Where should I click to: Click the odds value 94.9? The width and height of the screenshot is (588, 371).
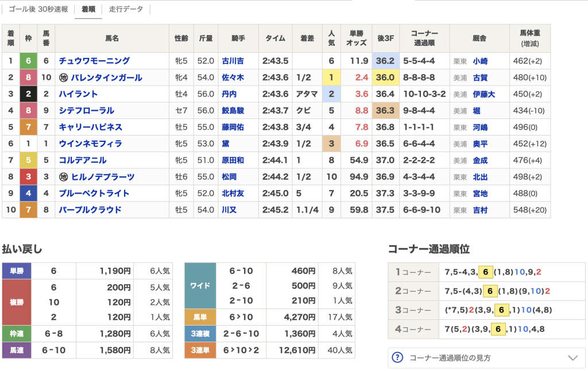[359, 177]
